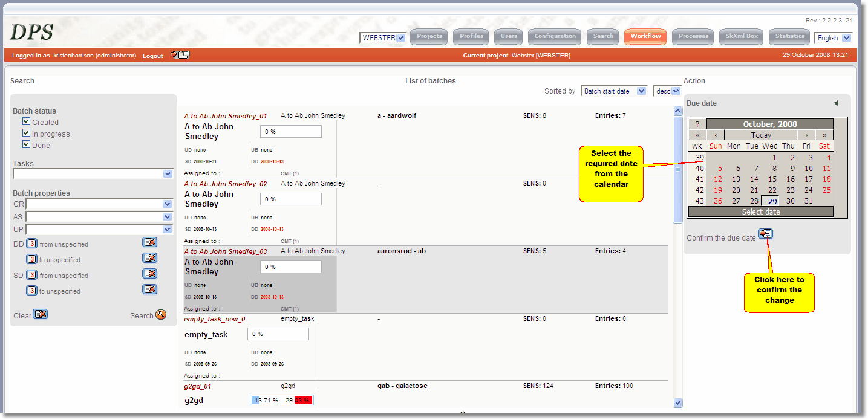
Task: Clear the DD to date with its reset icon
Action: pos(149,258)
